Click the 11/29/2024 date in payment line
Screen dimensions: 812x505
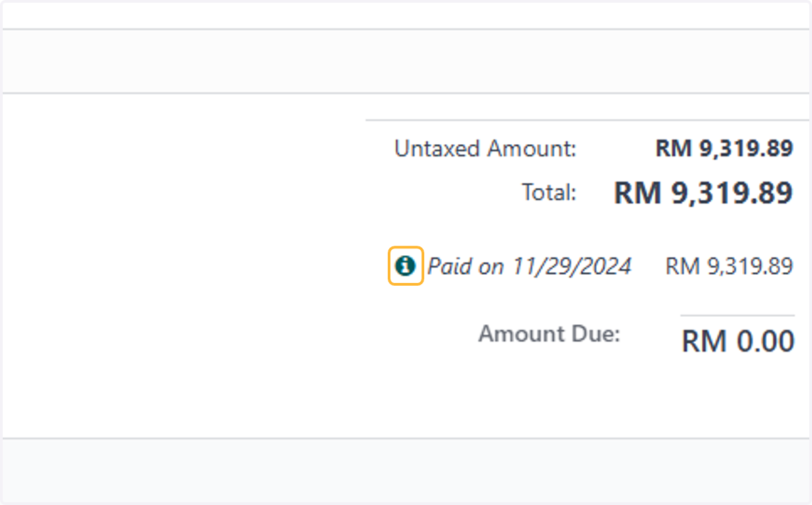(572, 266)
